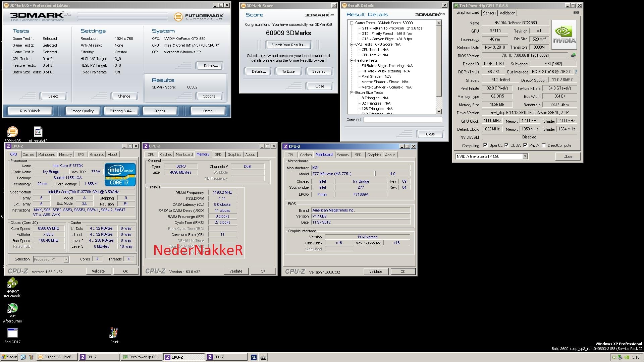The height and width of the screenshot is (362, 644).
Task: Click the Comment input field
Action: 402,120
